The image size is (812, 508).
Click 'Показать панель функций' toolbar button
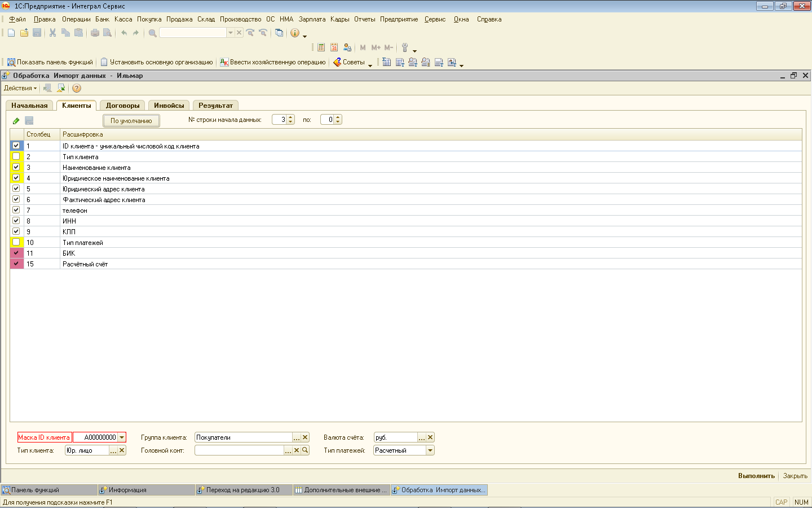pos(50,62)
